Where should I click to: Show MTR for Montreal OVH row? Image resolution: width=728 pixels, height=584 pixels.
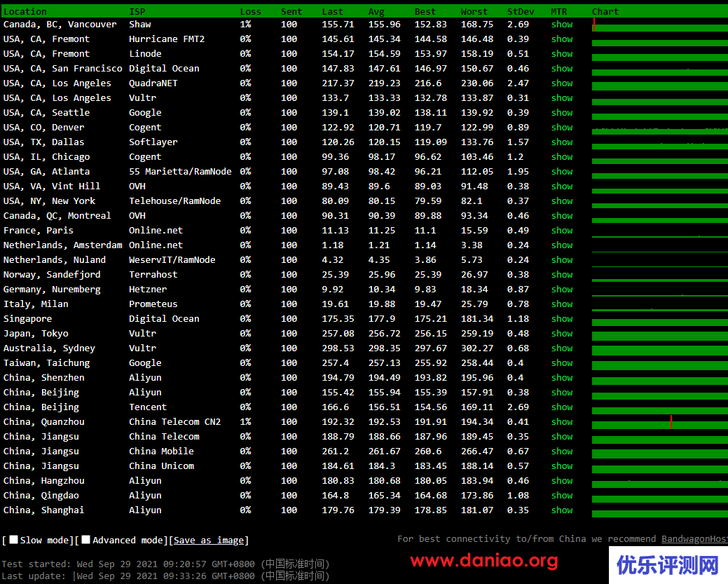click(x=562, y=216)
